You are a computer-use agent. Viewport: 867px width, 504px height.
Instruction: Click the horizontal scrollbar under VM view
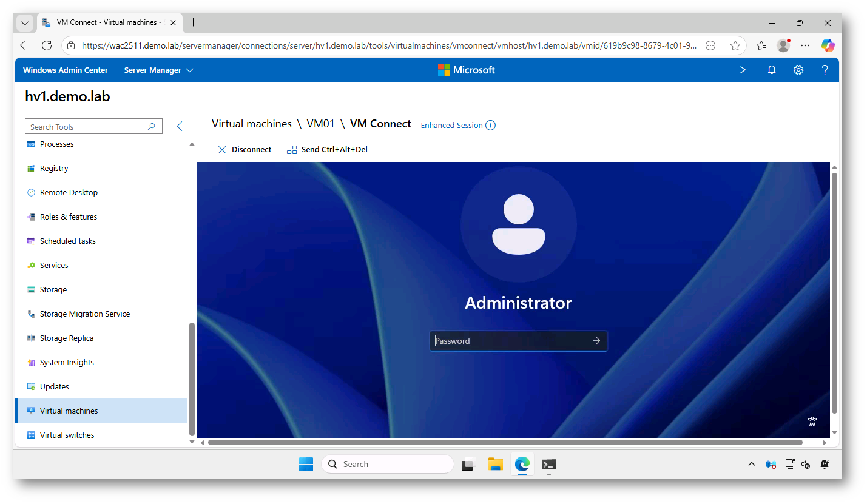point(505,443)
